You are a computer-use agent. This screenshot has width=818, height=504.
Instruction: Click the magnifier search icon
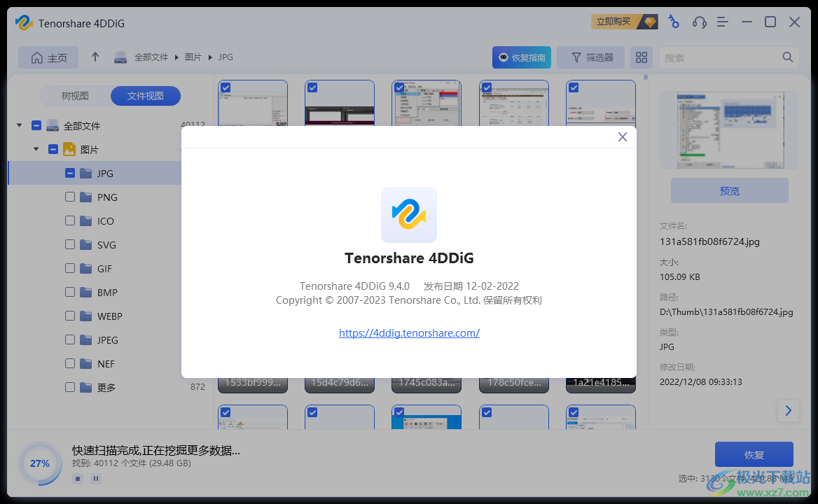click(788, 57)
